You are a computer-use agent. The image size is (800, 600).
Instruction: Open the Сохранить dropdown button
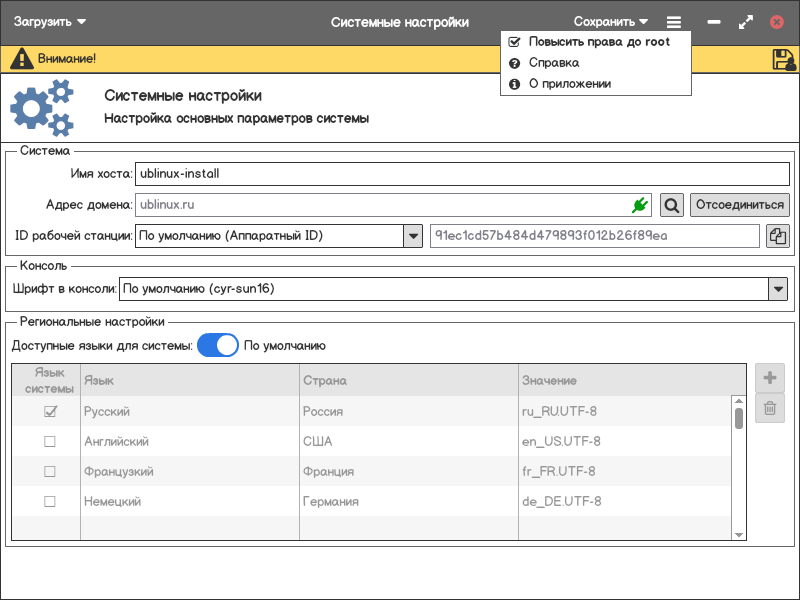click(611, 22)
